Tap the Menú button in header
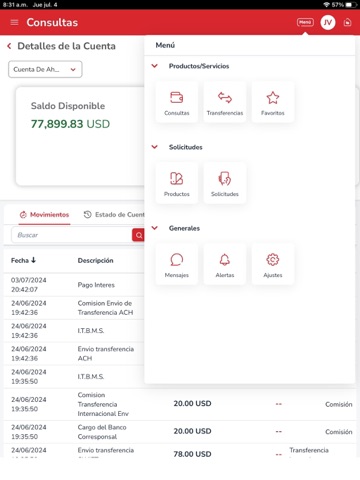The image size is (360, 480). tap(305, 22)
